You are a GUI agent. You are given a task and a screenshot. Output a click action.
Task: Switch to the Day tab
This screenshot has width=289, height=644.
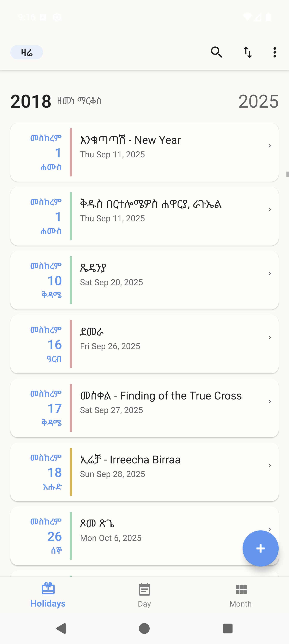[x=144, y=596]
